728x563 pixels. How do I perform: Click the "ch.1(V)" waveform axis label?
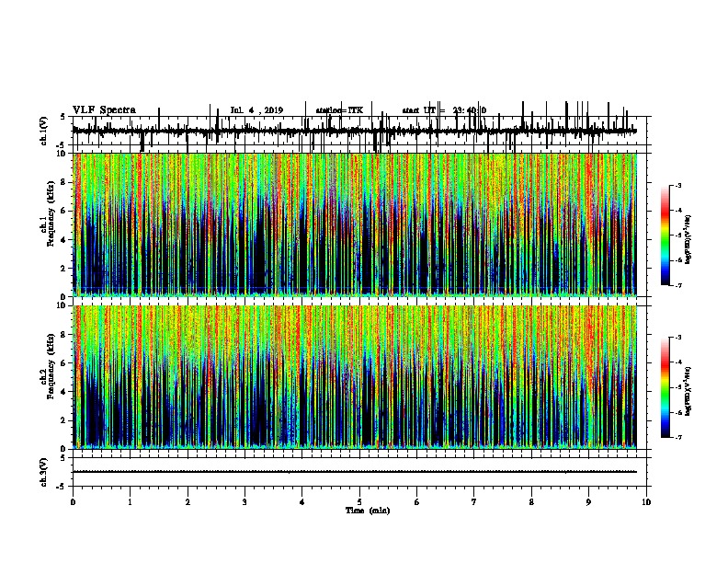click(43, 131)
